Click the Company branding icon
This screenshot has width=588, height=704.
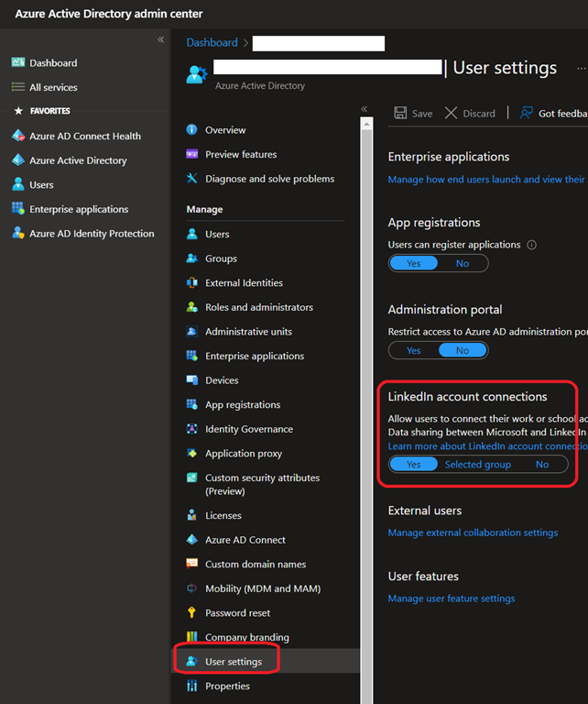point(191,637)
